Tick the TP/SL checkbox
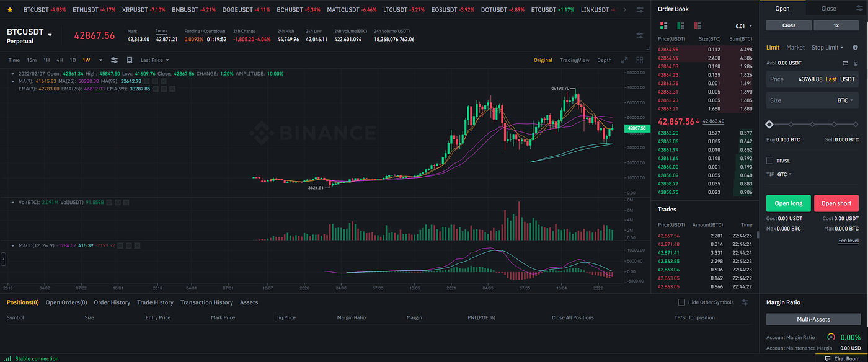The height and width of the screenshot is (362, 868). point(770,161)
